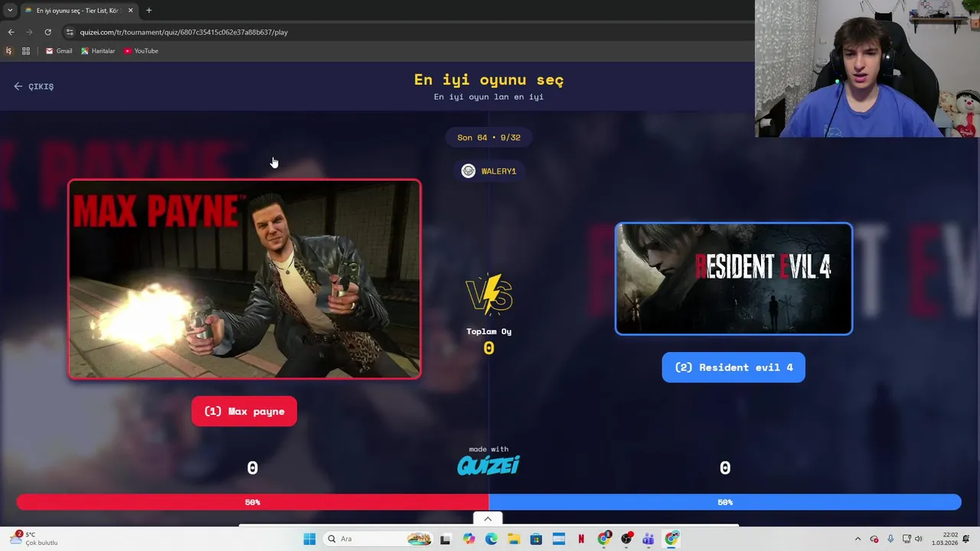Open the volume tray icon

tap(919, 539)
